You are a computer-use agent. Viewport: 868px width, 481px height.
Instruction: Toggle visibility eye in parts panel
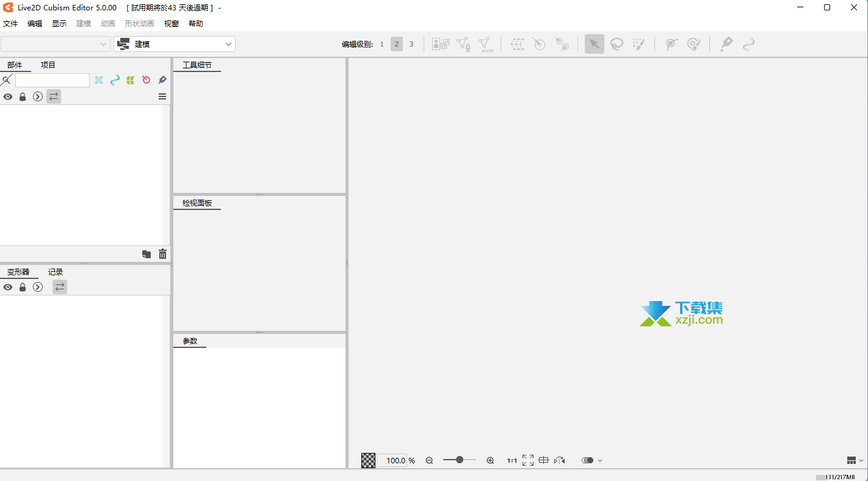pyautogui.click(x=8, y=96)
